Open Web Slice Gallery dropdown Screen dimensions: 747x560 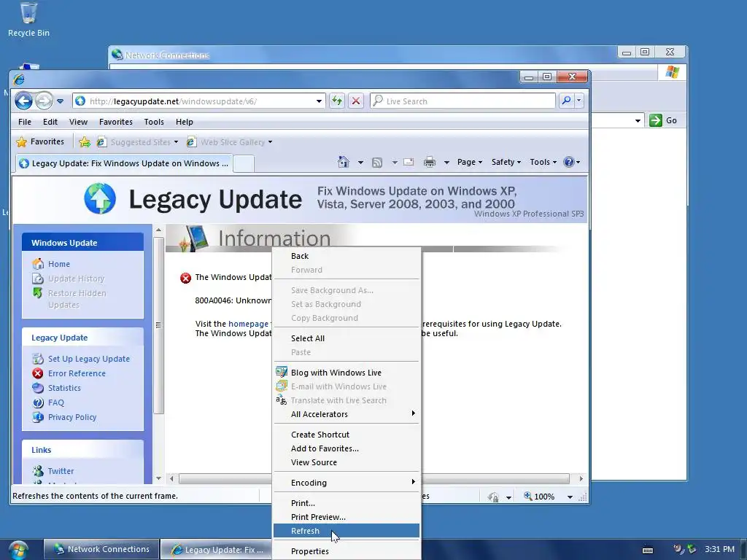[230, 142]
